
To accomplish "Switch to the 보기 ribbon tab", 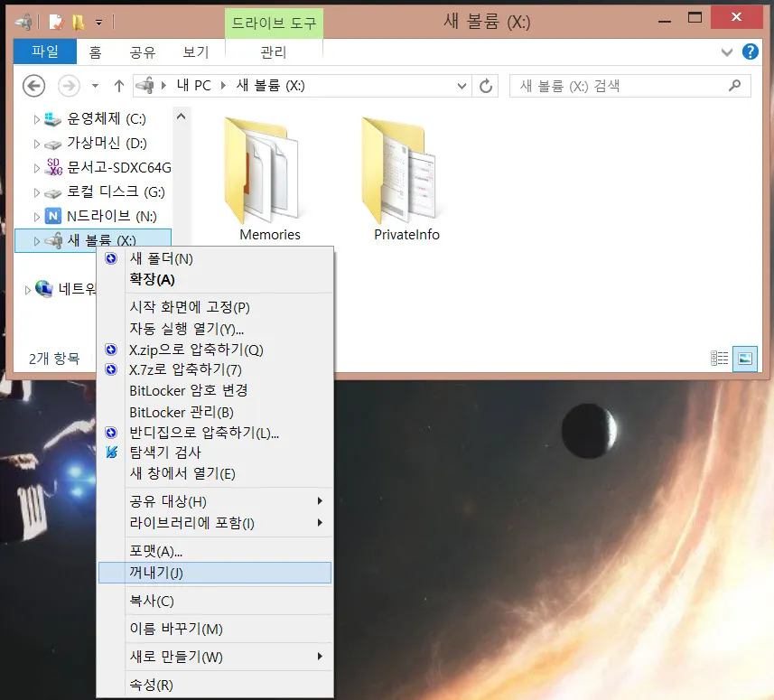I will pyautogui.click(x=194, y=51).
